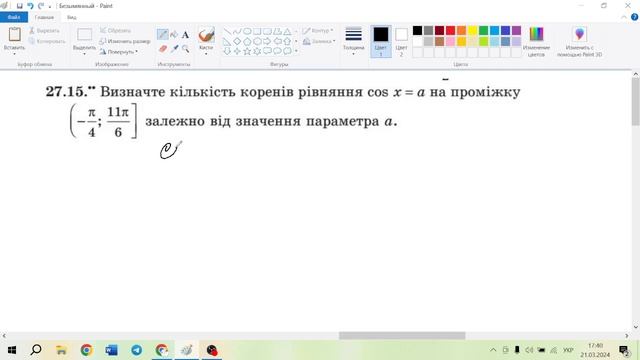Open the Paint help question mark

(634, 17)
